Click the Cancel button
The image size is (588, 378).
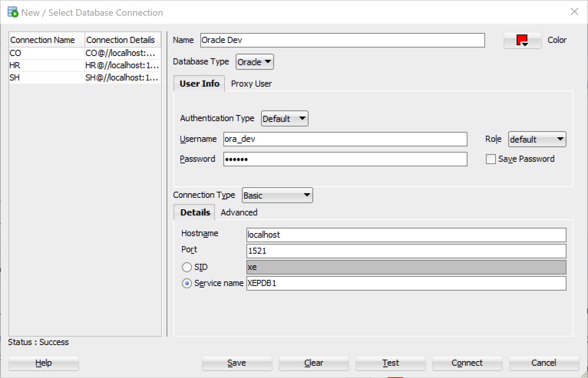544,363
